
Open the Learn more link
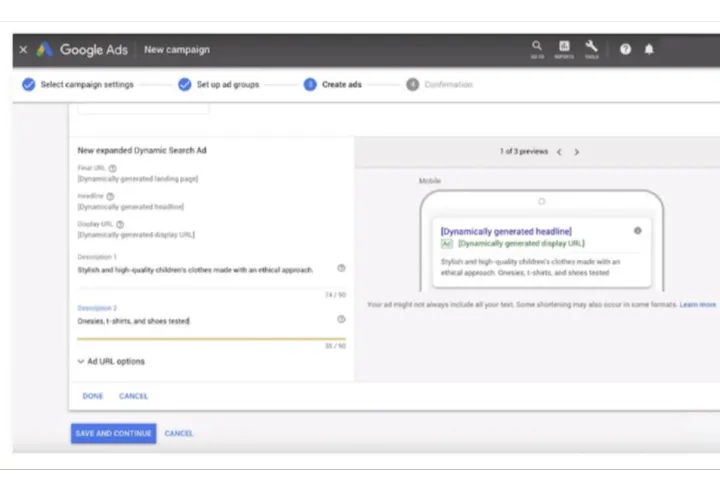pos(698,305)
